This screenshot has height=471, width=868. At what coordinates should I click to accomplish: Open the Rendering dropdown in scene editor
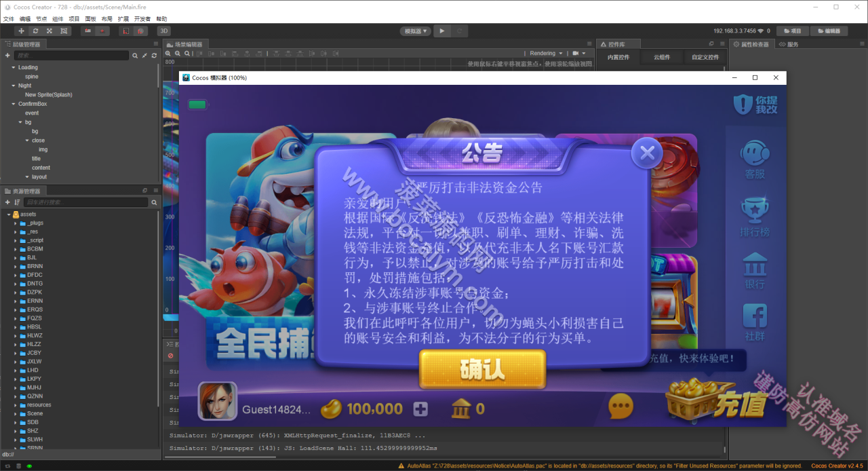[546, 53]
